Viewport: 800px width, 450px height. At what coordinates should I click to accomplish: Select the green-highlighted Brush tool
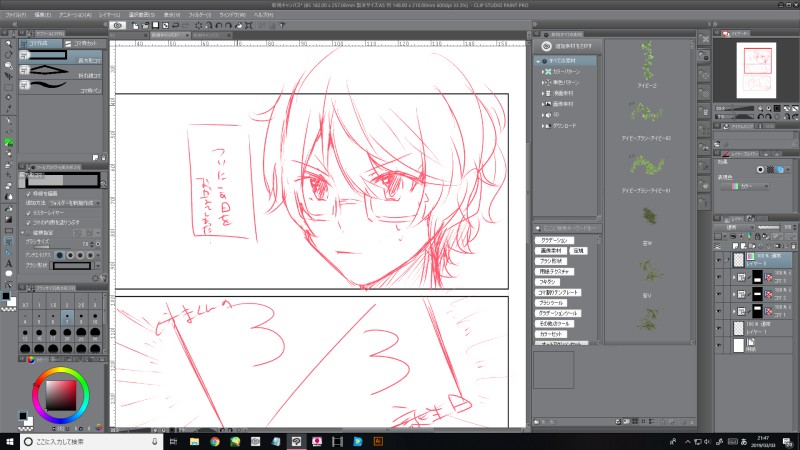point(8,143)
